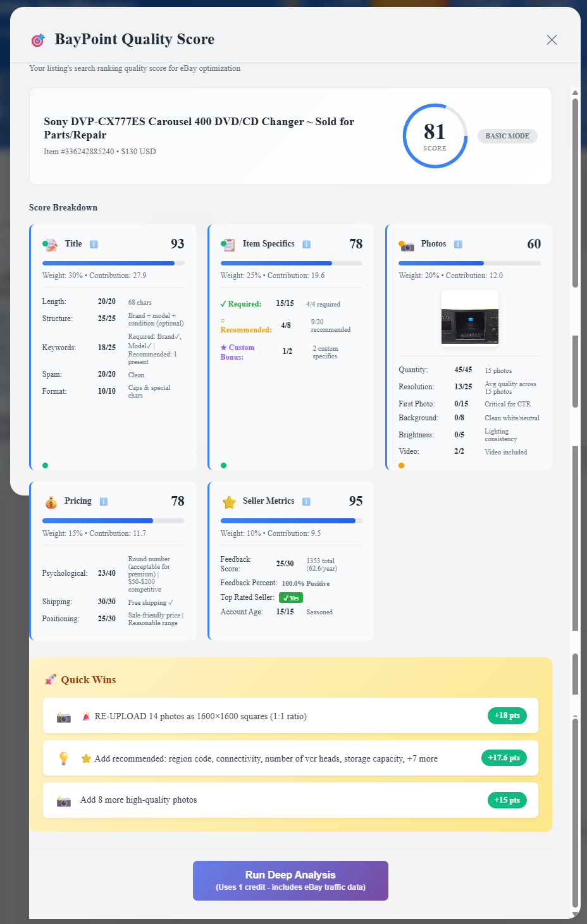Click the Feedback Score 25/30 row
The image size is (587, 924).
point(292,564)
